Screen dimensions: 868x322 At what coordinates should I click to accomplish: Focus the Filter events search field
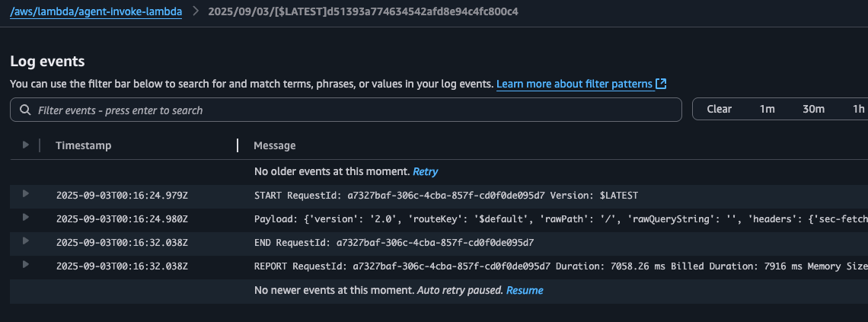[x=346, y=110]
